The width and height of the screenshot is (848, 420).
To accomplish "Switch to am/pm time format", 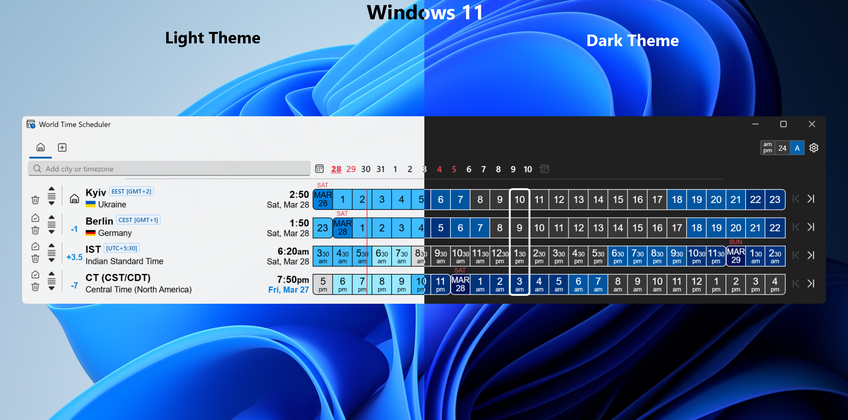I will coord(767,148).
